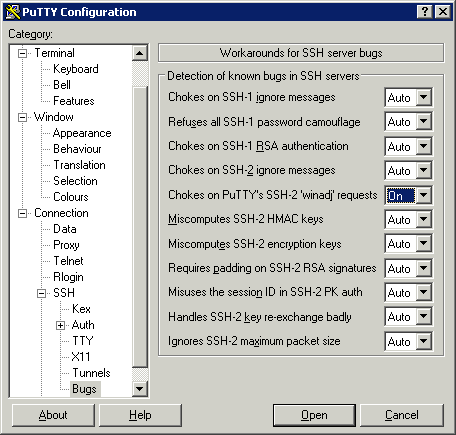Open dropdown for Chokes on SSH-2 ignore messages
The height and width of the screenshot is (435, 456).
click(x=424, y=171)
